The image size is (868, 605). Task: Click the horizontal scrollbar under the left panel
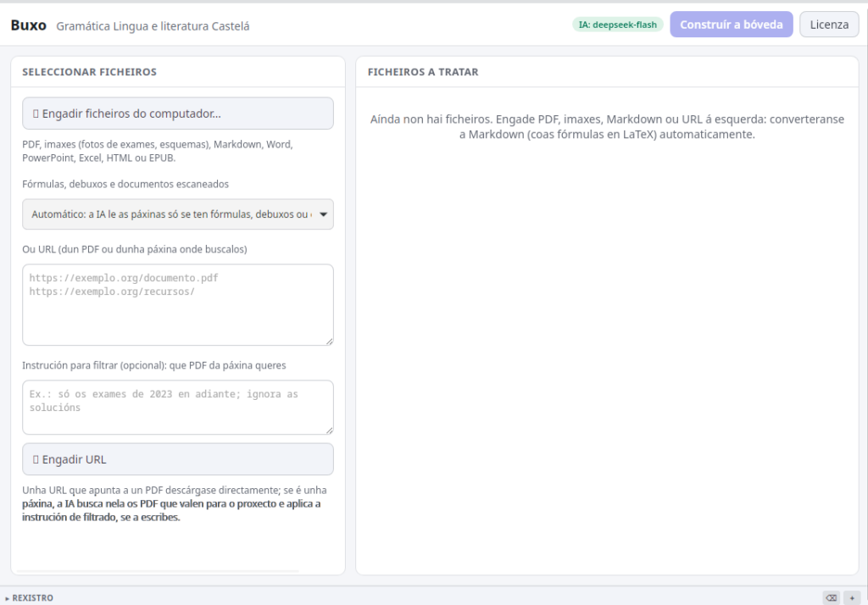158,570
